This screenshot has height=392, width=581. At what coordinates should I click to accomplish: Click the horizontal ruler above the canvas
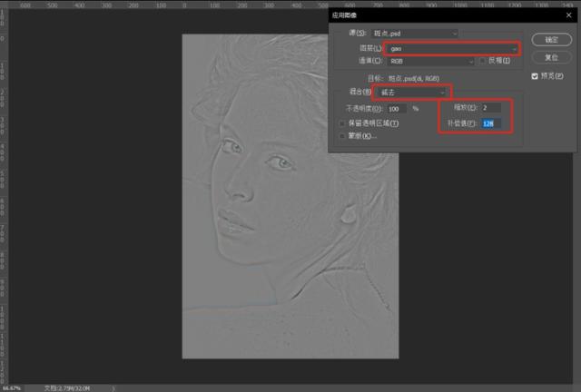[182, 5]
